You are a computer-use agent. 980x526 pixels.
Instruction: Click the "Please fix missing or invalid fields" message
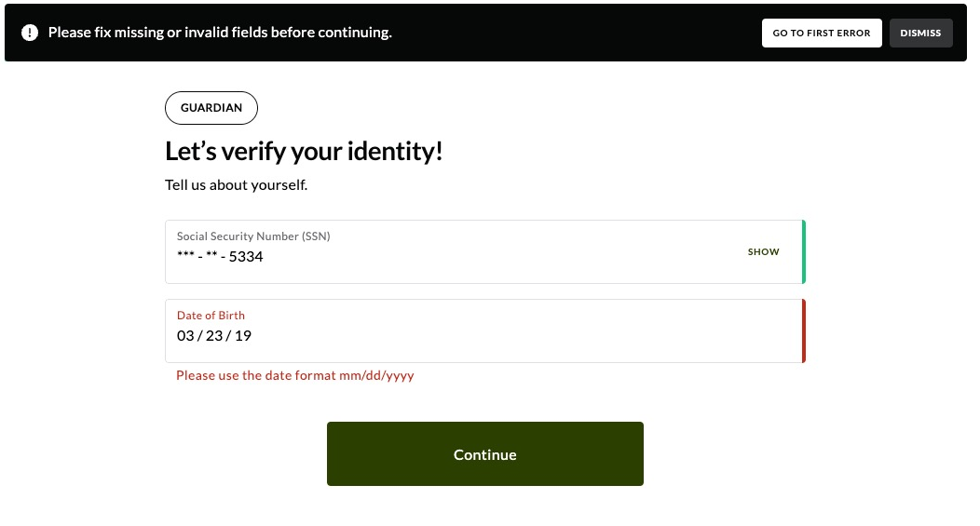[x=220, y=33]
